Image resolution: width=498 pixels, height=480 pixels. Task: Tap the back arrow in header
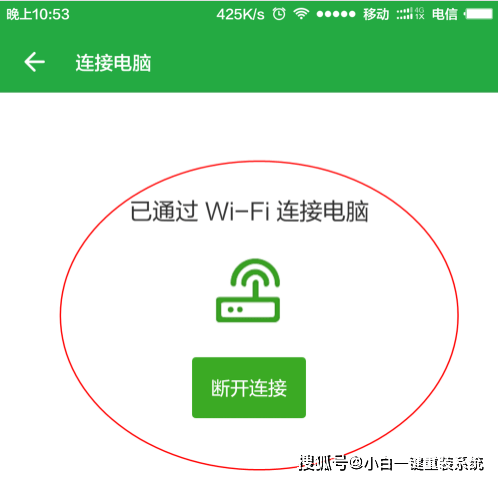point(34,62)
